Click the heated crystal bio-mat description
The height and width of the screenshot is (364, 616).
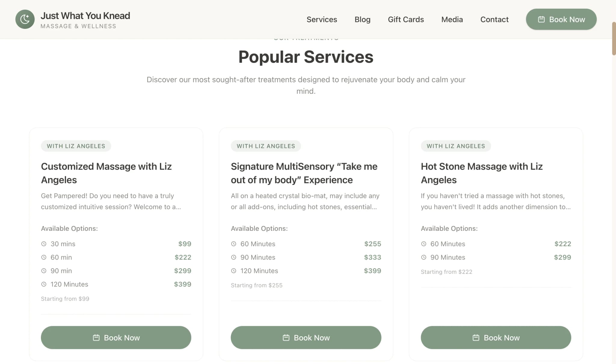click(x=305, y=201)
